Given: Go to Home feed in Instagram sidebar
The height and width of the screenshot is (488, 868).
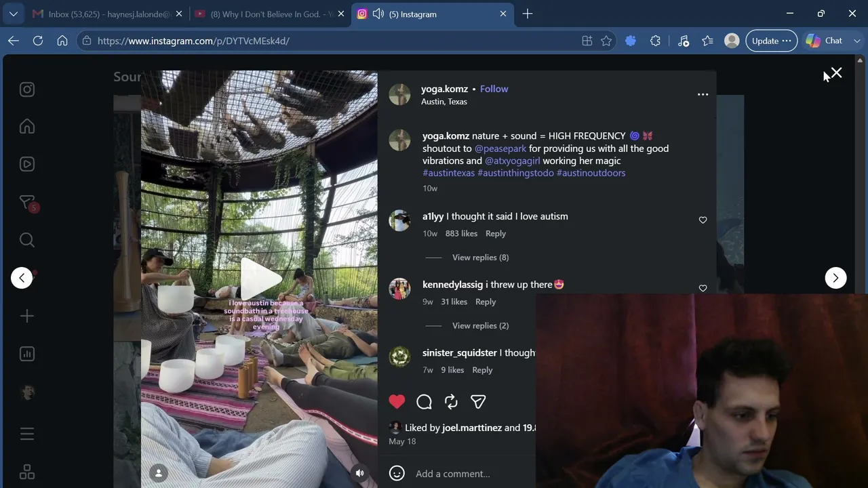Looking at the screenshot, I should (x=27, y=127).
